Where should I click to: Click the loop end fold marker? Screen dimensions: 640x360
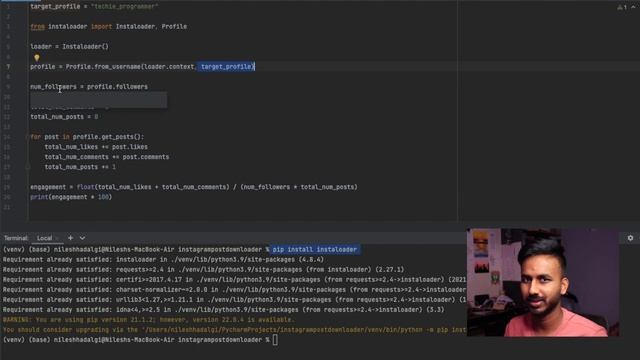(27, 167)
